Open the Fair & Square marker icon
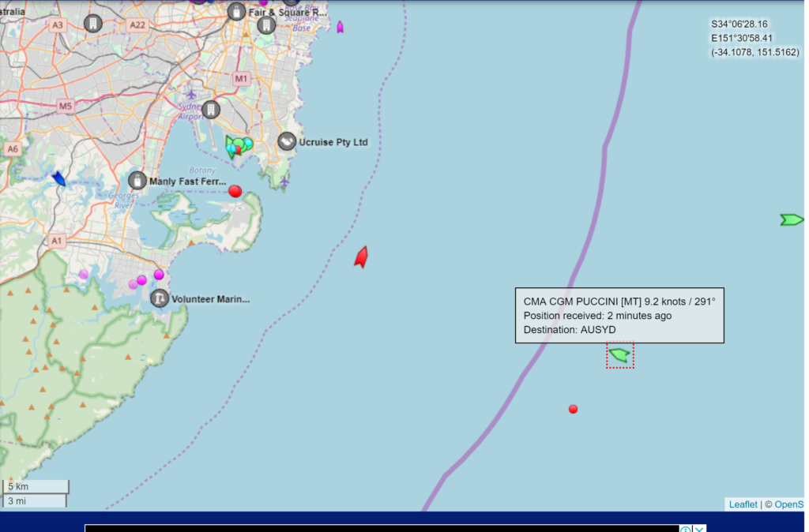Screen dimensions: 809x532 pyautogui.click(x=235, y=12)
